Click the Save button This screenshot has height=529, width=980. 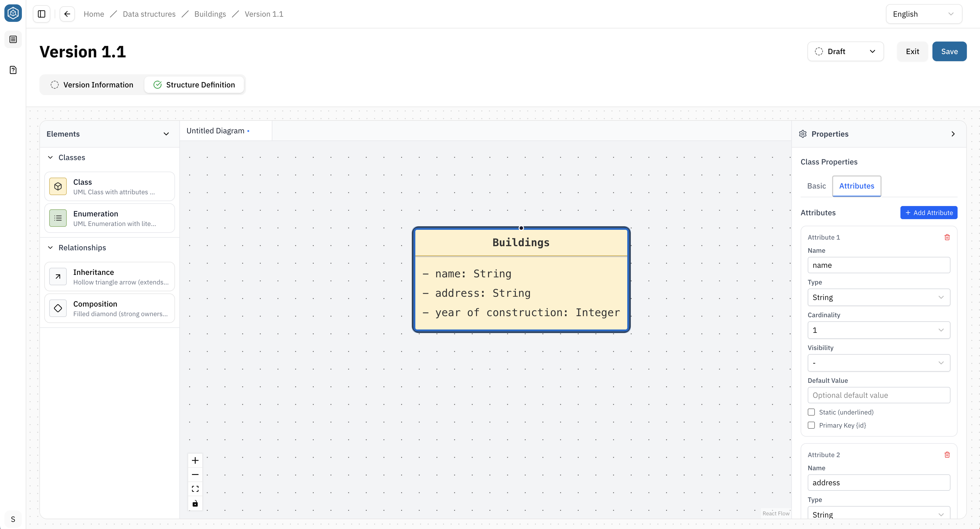click(x=949, y=51)
